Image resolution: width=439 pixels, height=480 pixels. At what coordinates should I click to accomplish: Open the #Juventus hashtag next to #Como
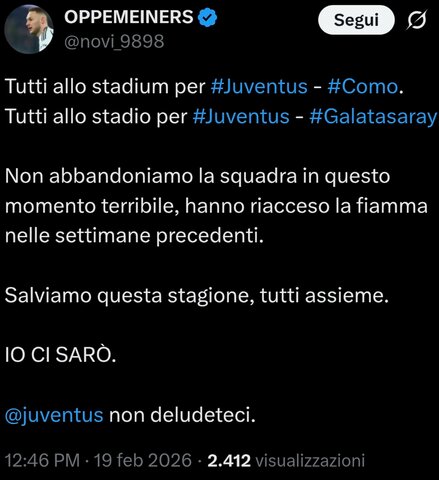(x=259, y=87)
